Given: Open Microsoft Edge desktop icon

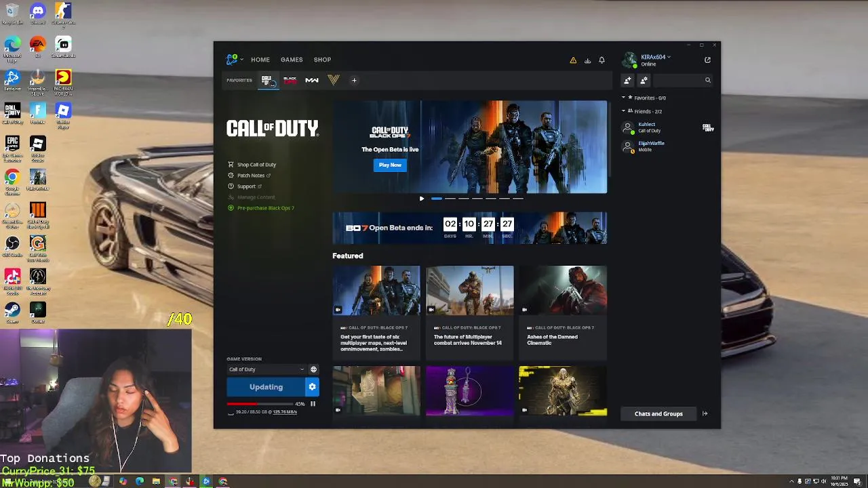Looking at the screenshot, I should [12, 47].
